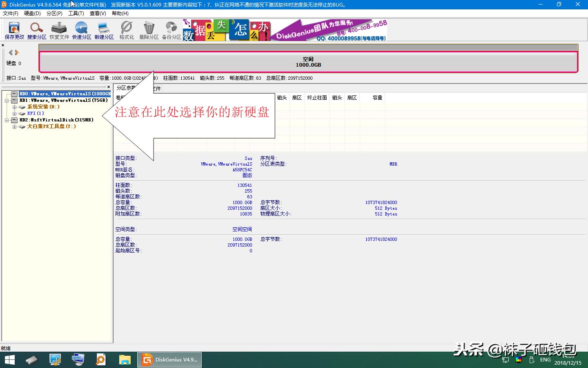Screen dimensions: 588x368
Task: Click the ENG language indicator in system tray
Action: (x=545, y=360)
